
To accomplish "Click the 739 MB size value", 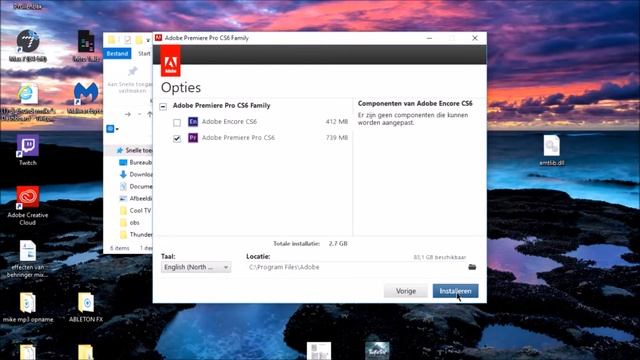I will pos(337,138).
